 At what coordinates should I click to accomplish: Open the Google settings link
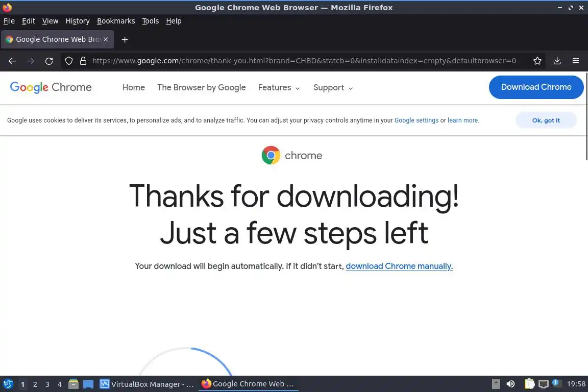pyautogui.click(x=416, y=120)
